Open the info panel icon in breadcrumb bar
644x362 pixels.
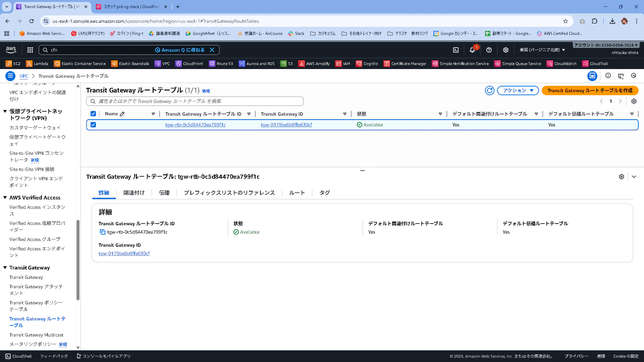point(608,76)
